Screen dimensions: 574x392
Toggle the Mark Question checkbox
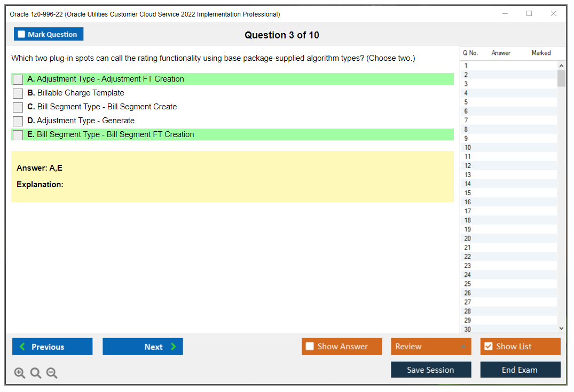coord(21,34)
